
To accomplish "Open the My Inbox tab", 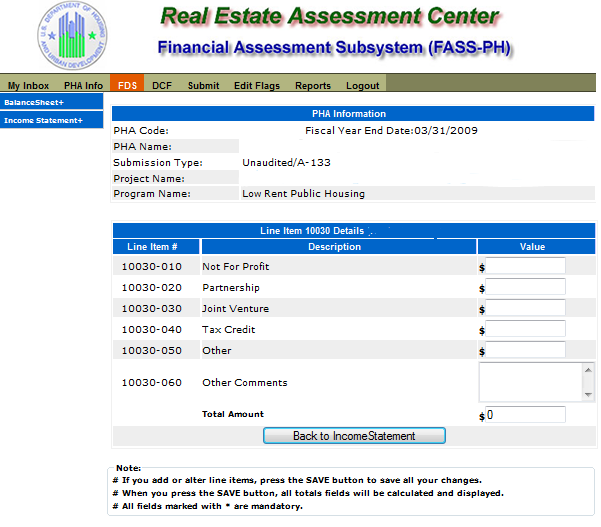I will pos(28,85).
